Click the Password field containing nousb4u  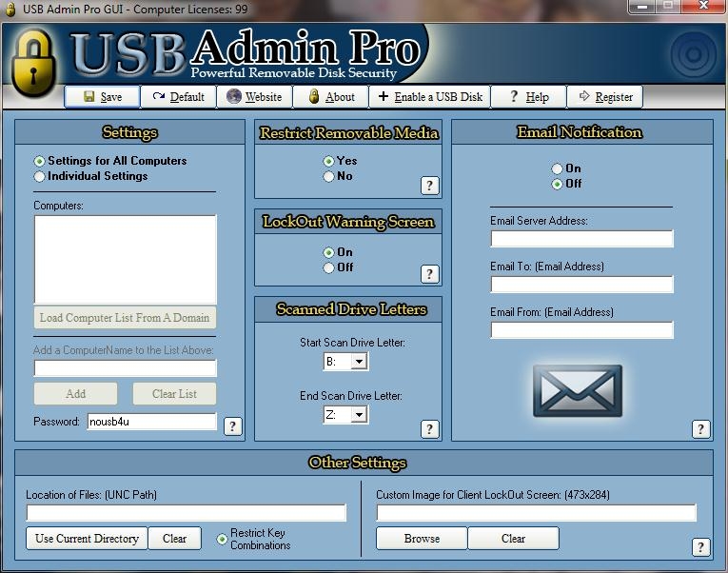152,422
